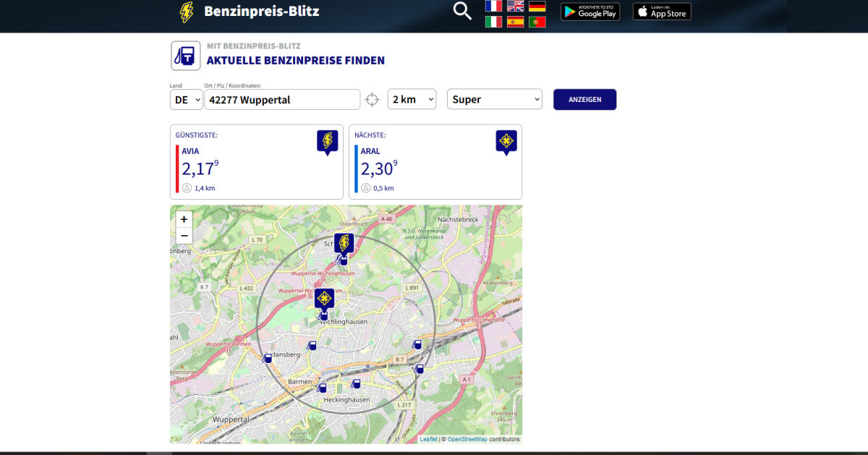
Task: Zoom out on the map
Action: 184,235
